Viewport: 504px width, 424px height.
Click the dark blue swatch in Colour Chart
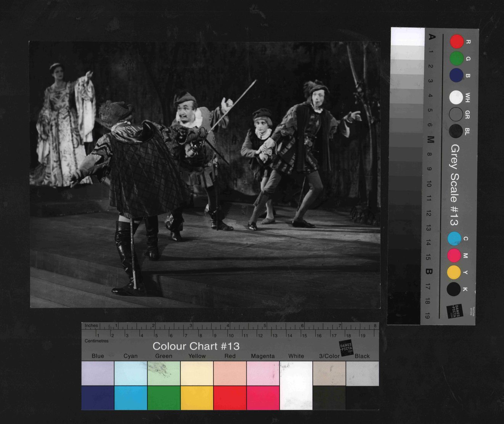(x=98, y=398)
